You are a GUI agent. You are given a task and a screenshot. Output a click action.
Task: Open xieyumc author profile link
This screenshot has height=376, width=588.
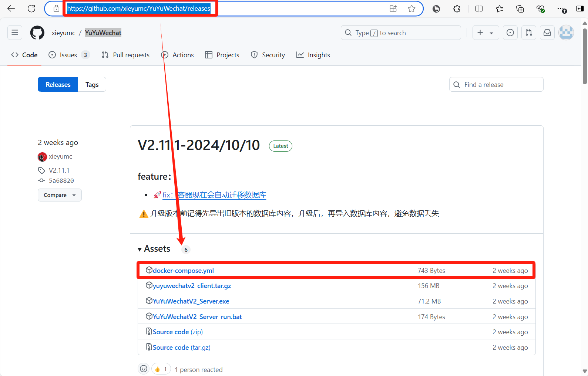60,156
